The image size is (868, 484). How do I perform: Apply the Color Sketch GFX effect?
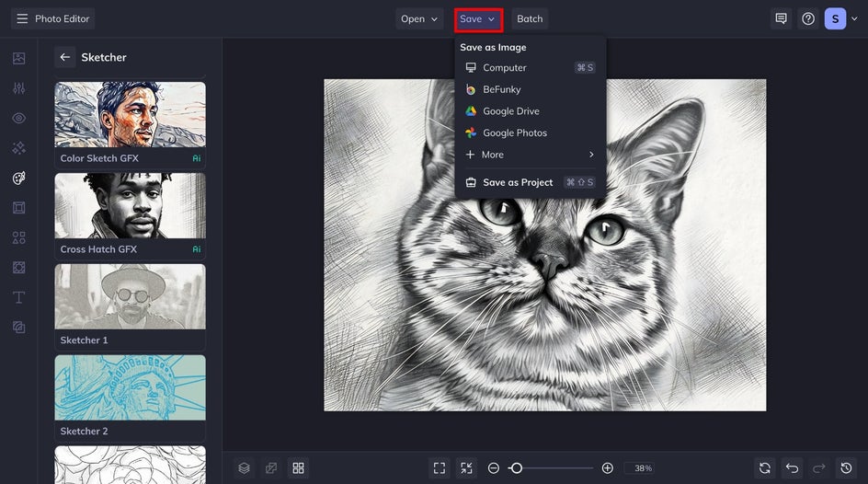(x=130, y=124)
